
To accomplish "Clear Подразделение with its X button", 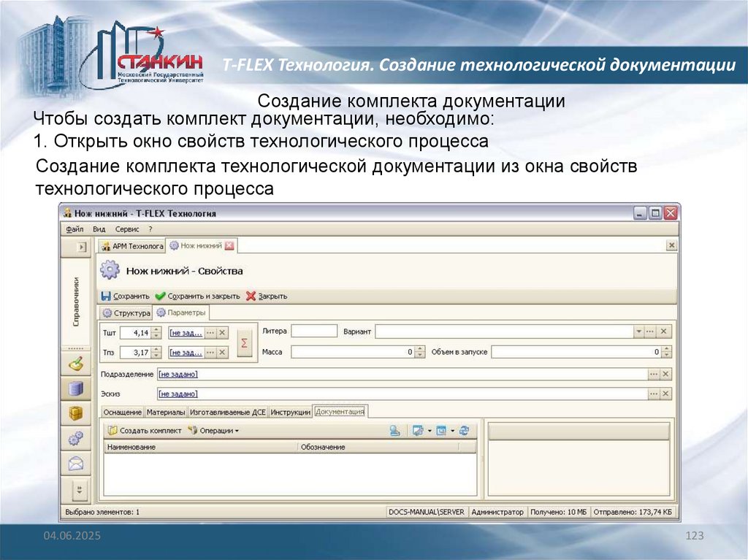I will (665, 375).
